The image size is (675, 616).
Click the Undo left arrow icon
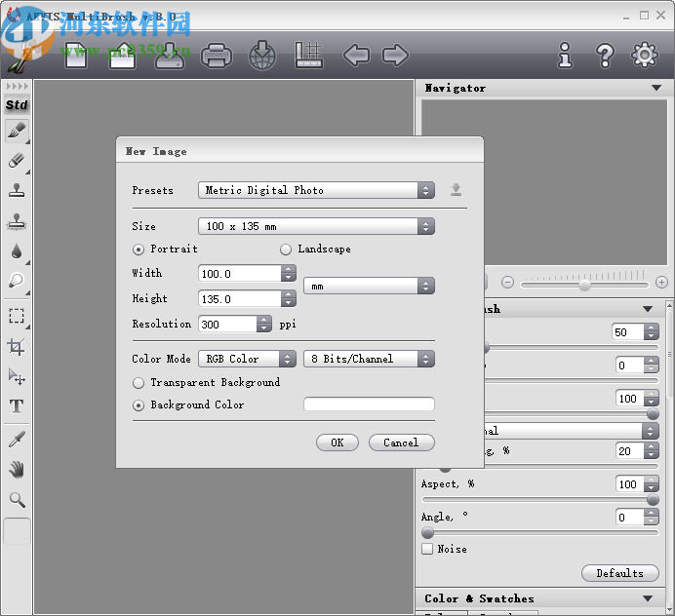(356, 55)
